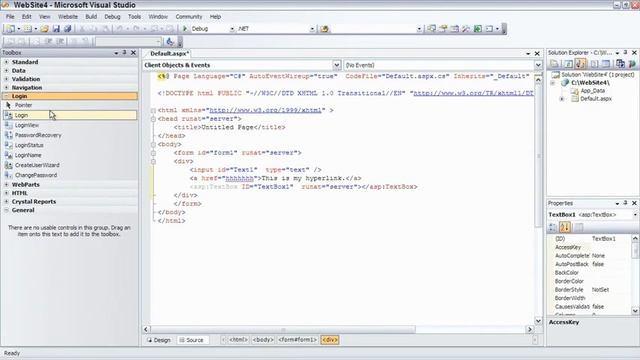Viewport: 640px width, 360px height.
Task: Open the (No Events) dropdown
Action: tap(538, 65)
